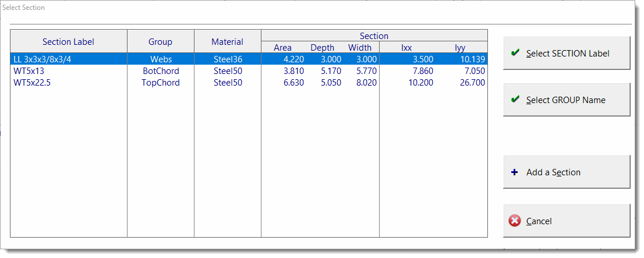Click the green checkmark on Select SECTION Label
This screenshot has width=644, height=258.
point(515,53)
